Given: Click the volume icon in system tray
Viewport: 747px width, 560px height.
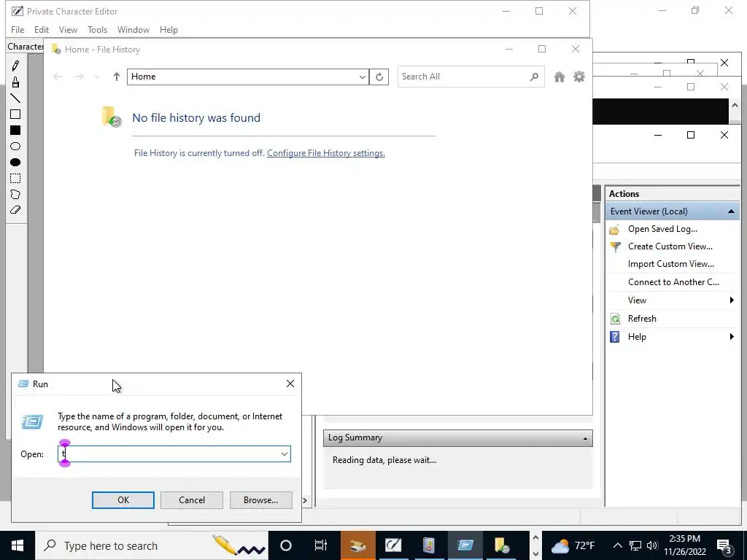Looking at the screenshot, I should coord(652,545).
